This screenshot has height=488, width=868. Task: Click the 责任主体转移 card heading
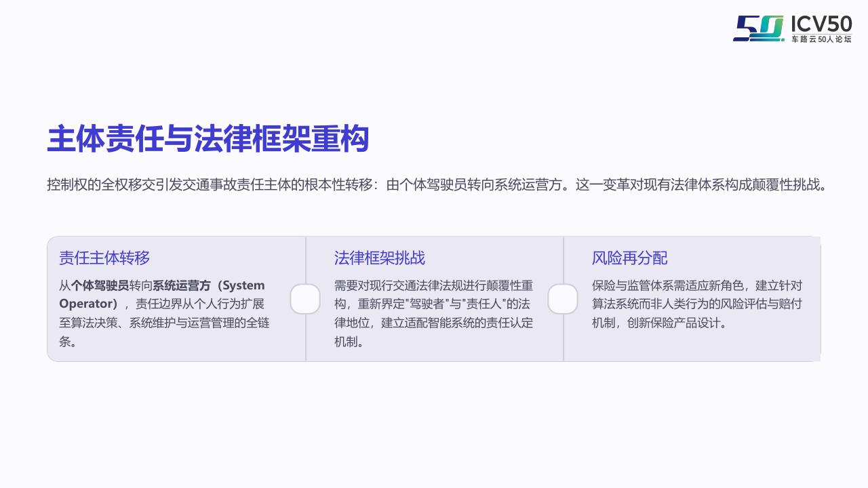104,258
